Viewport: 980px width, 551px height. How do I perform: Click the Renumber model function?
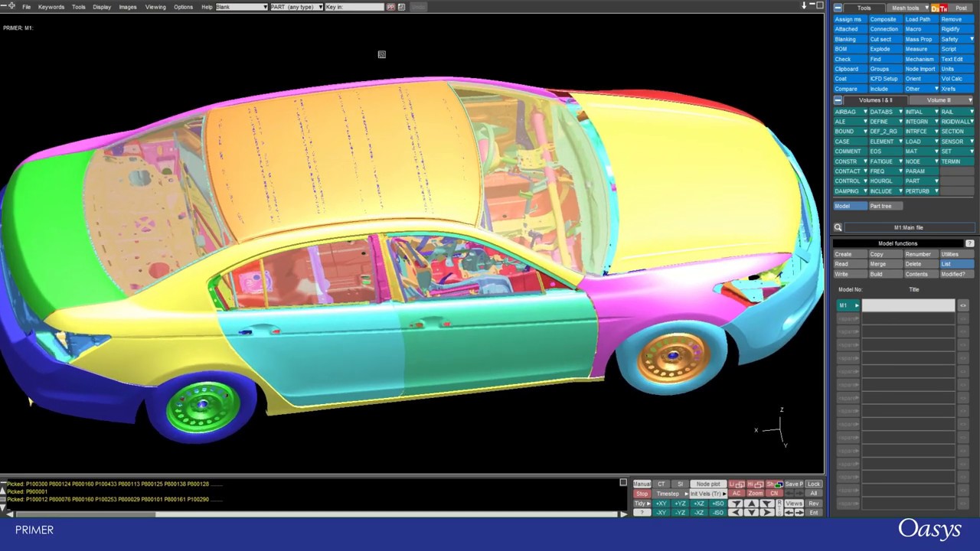tap(921, 254)
